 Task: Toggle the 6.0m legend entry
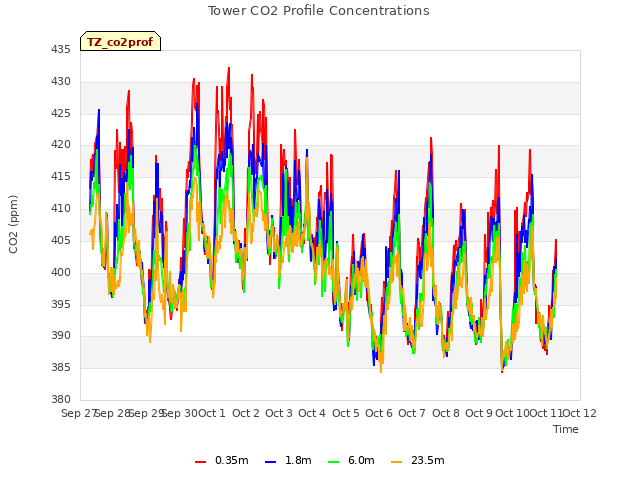click(x=351, y=460)
